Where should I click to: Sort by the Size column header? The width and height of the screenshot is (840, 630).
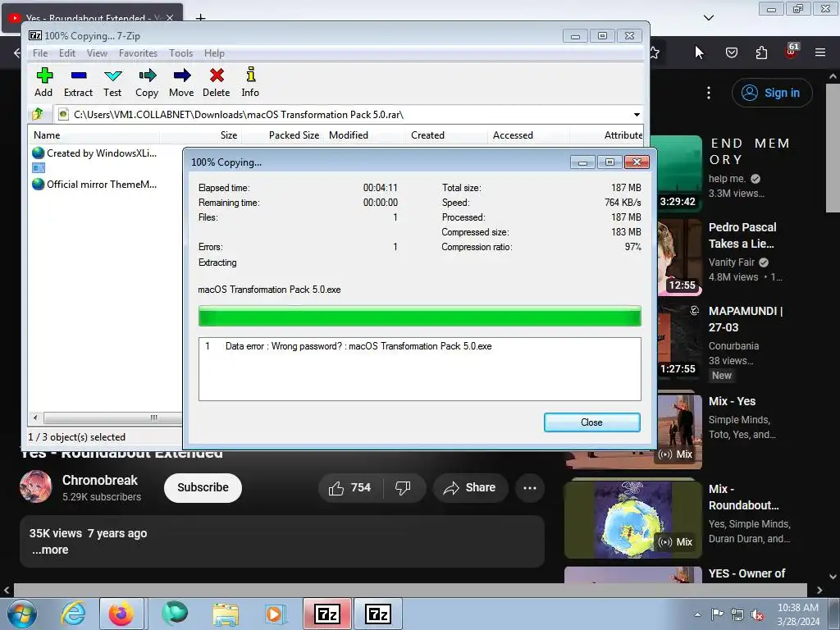201,135
